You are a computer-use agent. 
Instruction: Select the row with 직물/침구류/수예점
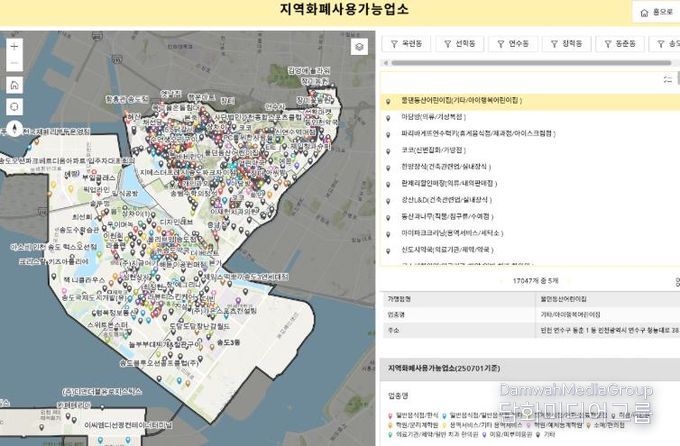coord(530,216)
